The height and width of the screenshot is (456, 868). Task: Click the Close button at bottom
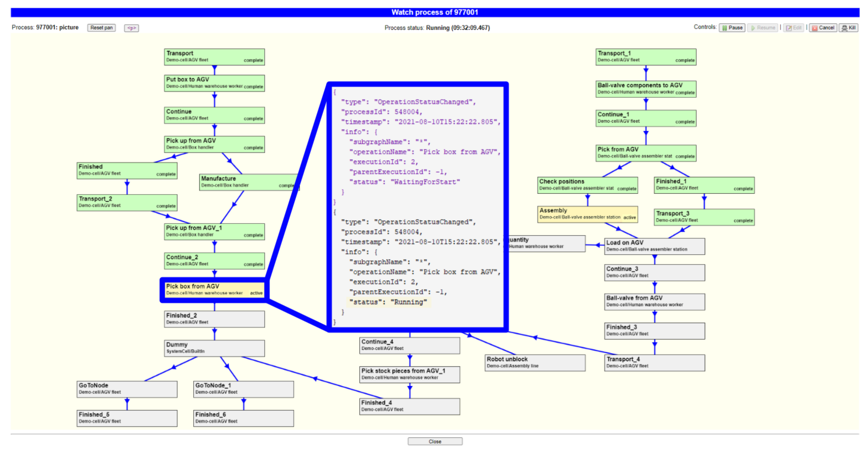435,441
